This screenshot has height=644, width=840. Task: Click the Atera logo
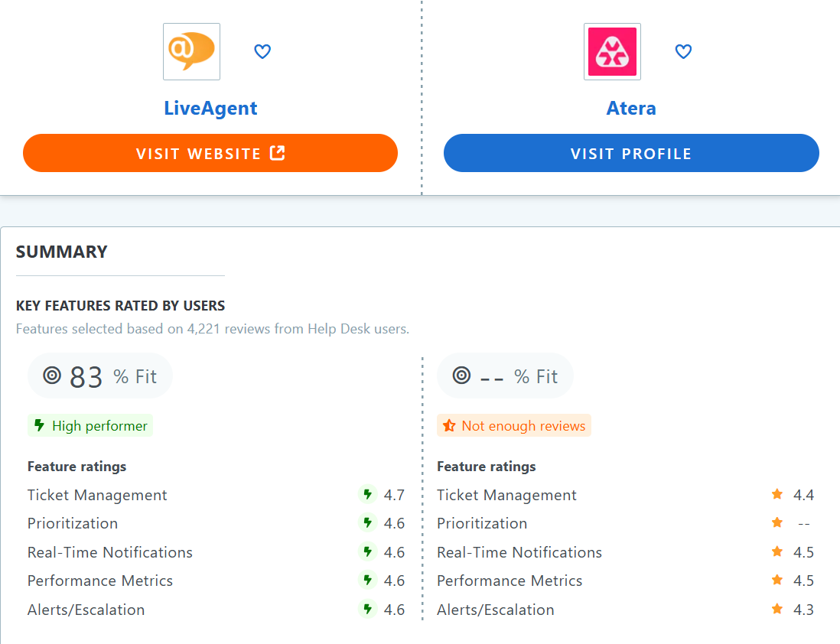(x=612, y=51)
